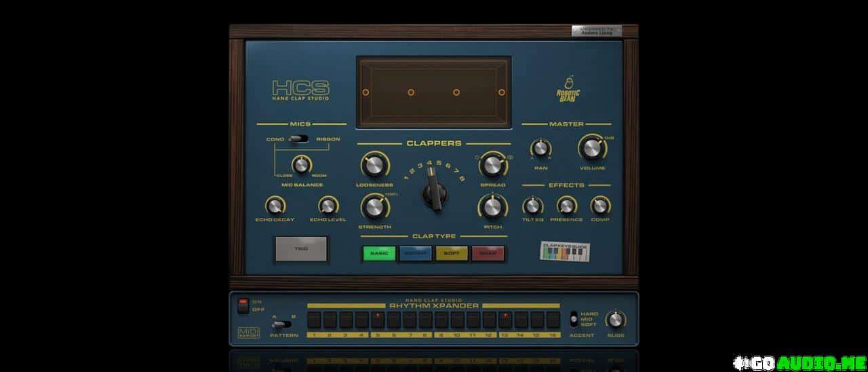The image size is (868, 372).
Task: Toggle the Cond/Ribbon mic switch
Action: point(298,139)
